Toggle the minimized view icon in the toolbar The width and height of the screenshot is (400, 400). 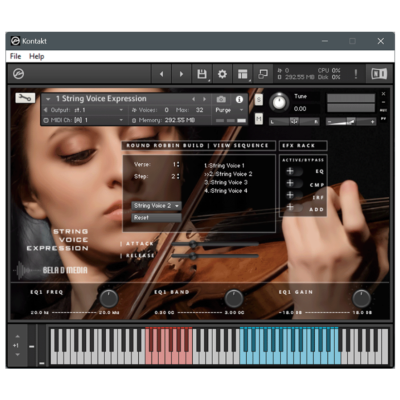pos(263,74)
